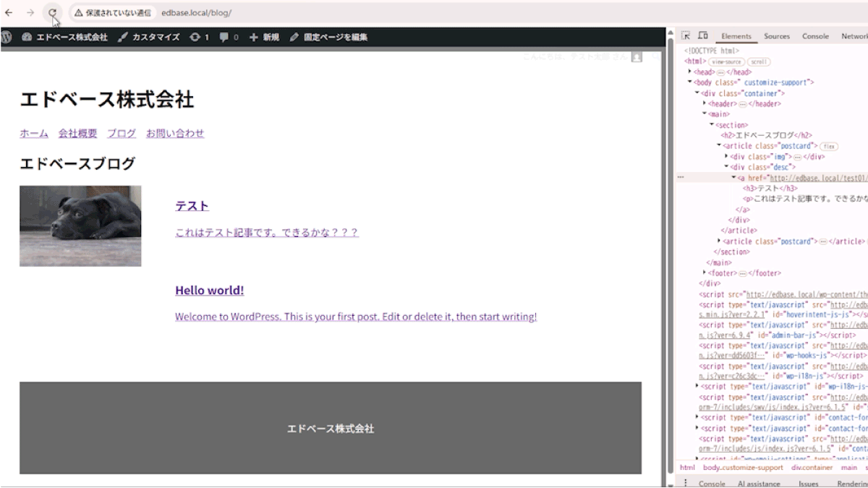Click the dog photo thumbnail
The width and height of the screenshot is (868, 488).
tap(80, 225)
